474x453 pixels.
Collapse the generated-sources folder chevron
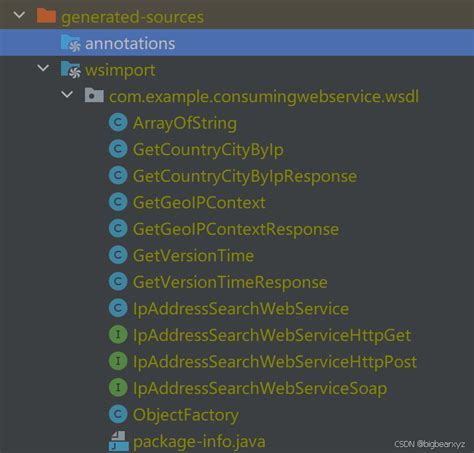point(19,15)
